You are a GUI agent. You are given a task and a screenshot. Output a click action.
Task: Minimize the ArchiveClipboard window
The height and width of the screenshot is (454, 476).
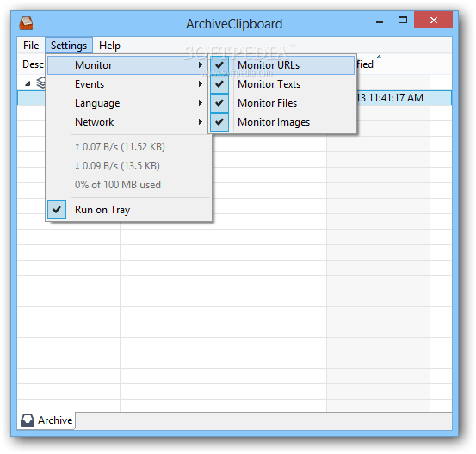tap(380, 21)
